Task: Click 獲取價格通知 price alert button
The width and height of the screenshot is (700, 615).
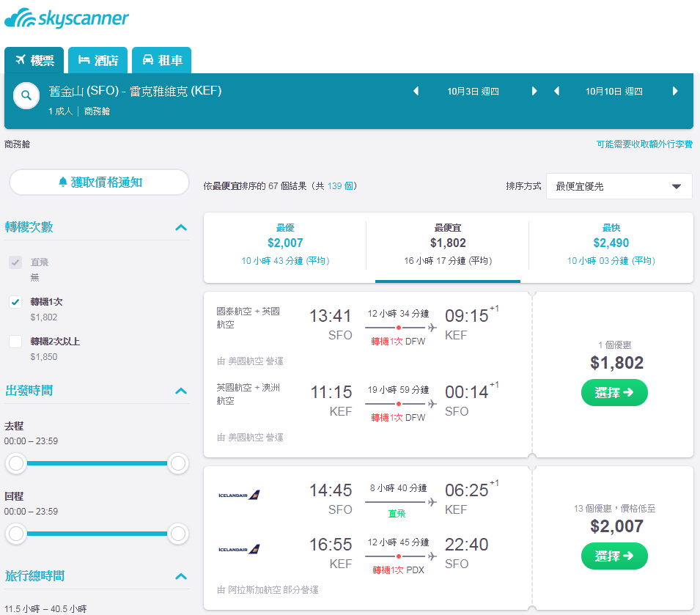Action: click(x=99, y=182)
